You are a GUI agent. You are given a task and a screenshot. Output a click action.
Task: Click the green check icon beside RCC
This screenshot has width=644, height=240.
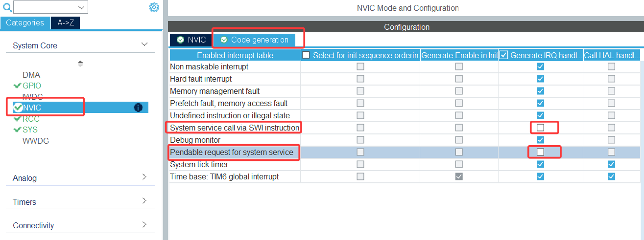coord(18,119)
